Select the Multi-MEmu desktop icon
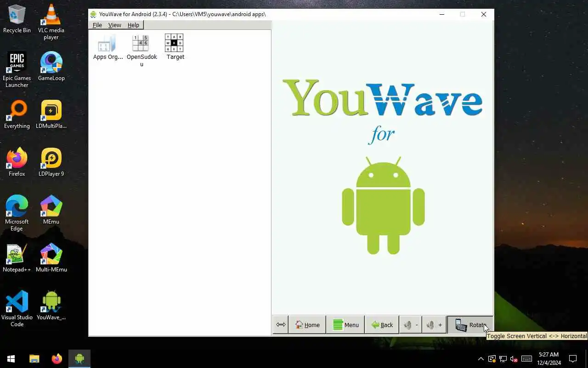Screen dimensions: 588x368 point(51,258)
